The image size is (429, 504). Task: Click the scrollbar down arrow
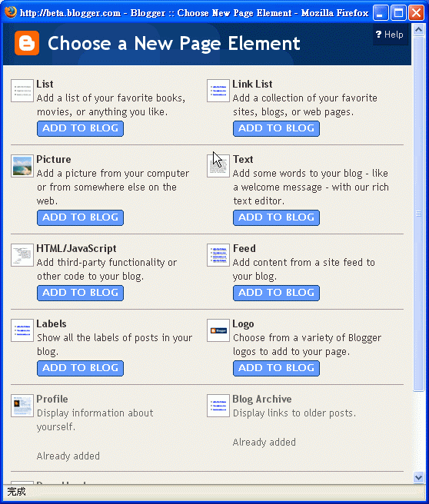tap(418, 477)
